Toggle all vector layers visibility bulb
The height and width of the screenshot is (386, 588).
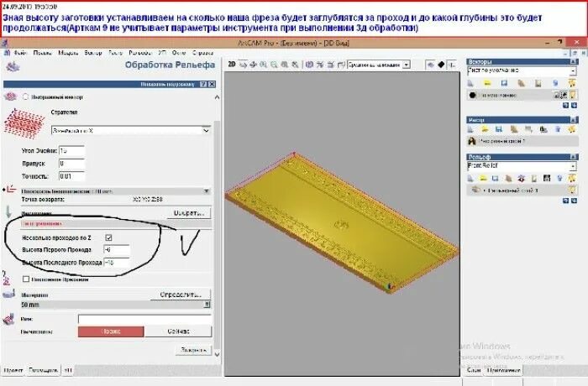coord(572,83)
